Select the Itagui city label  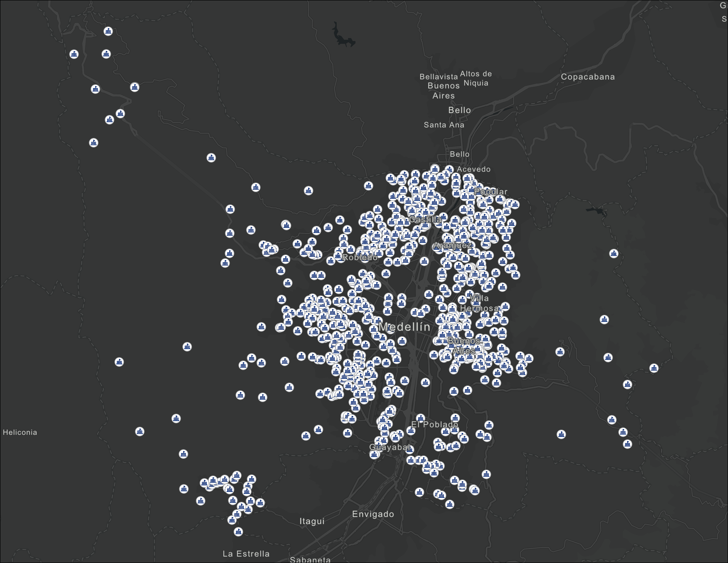(312, 521)
